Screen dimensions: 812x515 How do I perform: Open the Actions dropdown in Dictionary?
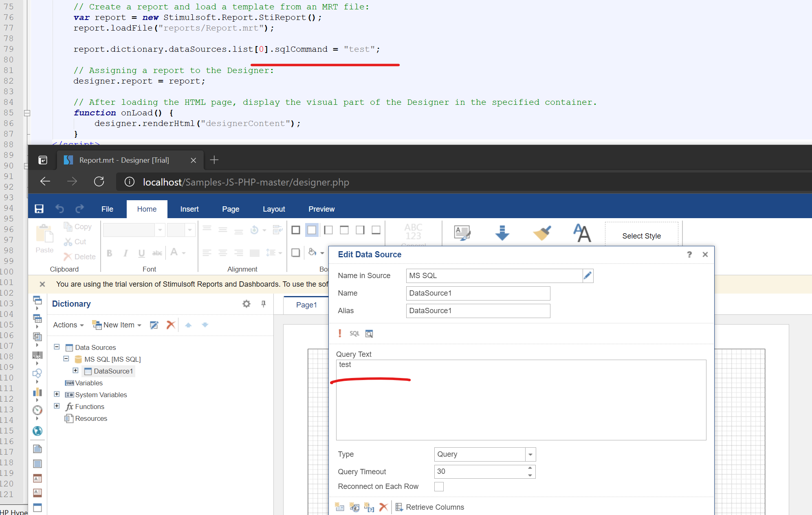click(68, 325)
